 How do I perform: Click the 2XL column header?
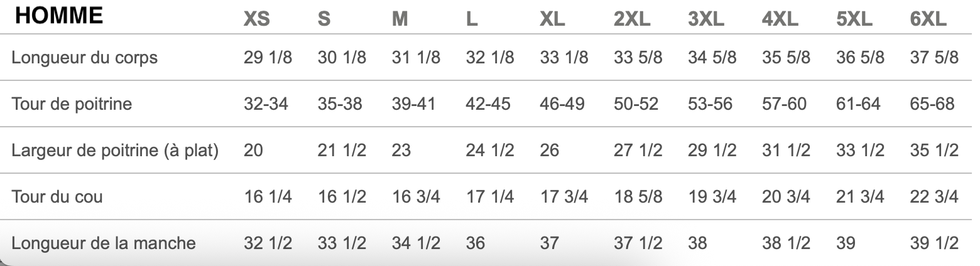(x=632, y=19)
